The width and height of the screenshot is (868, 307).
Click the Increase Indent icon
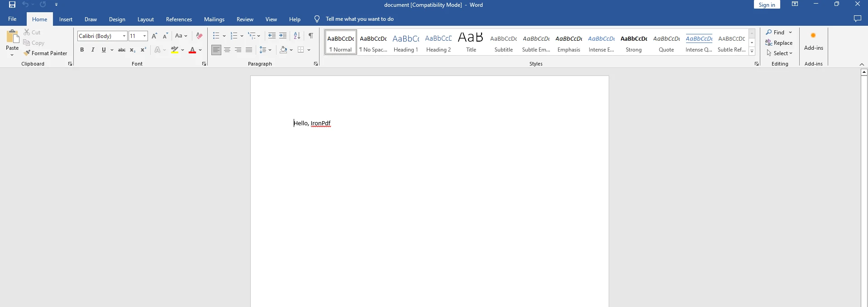pyautogui.click(x=283, y=36)
